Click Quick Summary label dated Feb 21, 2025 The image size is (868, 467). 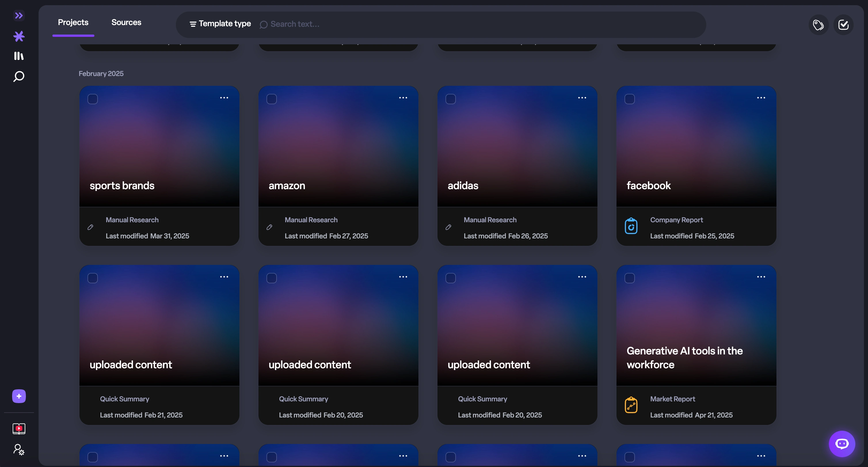[x=124, y=399]
